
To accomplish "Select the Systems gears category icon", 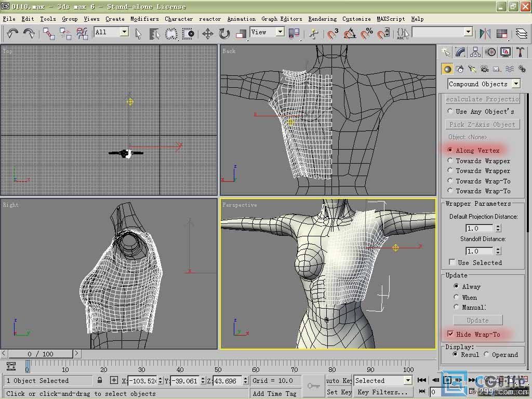I will 522,69.
